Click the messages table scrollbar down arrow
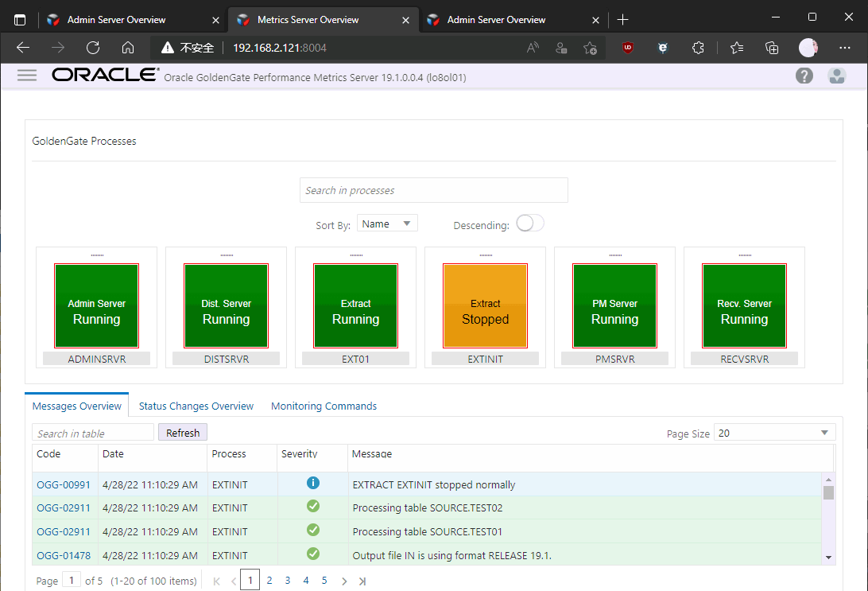 pos(829,558)
